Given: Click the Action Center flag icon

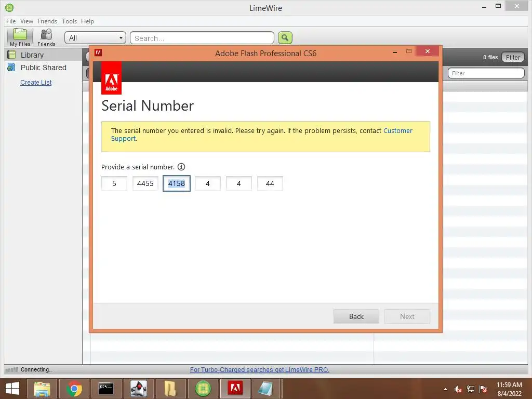Looking at the screenshot, I should [483, 389].
